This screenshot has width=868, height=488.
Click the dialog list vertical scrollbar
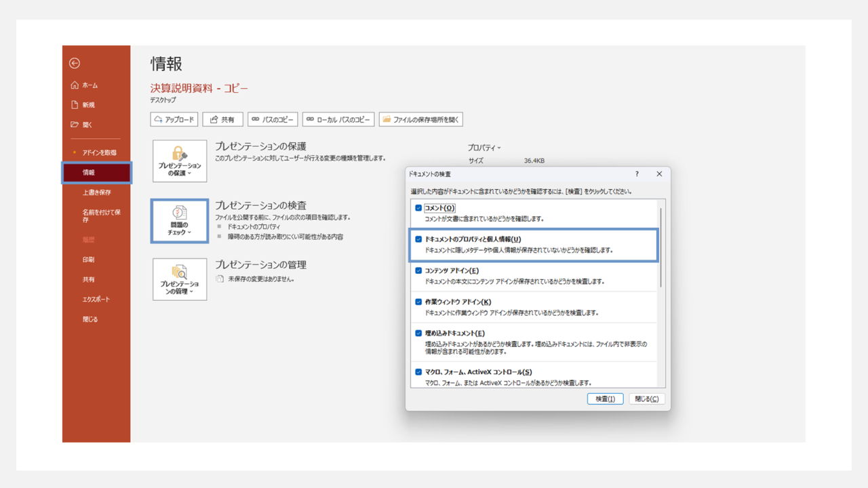click(662, 247)
